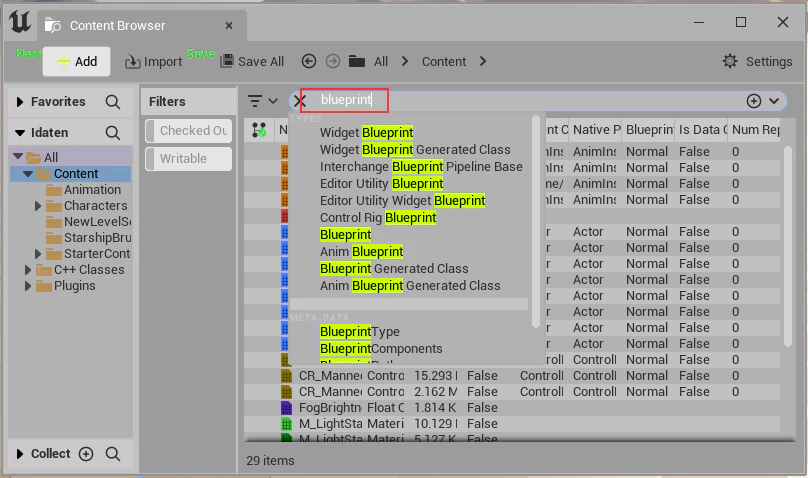Expand the Favorites section
808x478 pixels.
(20, 102)
